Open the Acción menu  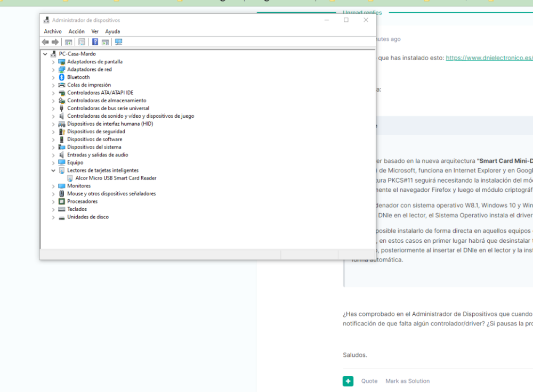click(76, 31)
